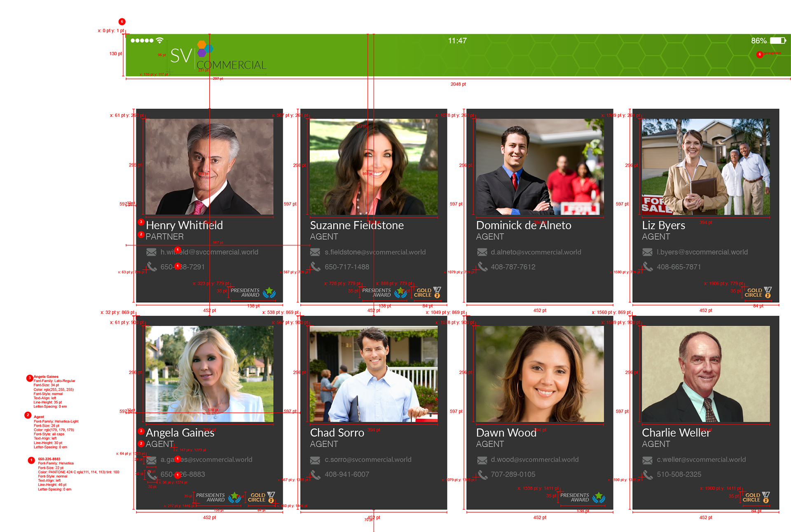The height and width of the screenshot is (532, 791).
Task: Select Charlie Weller's portrait photo
Action: tap(706, 374)
